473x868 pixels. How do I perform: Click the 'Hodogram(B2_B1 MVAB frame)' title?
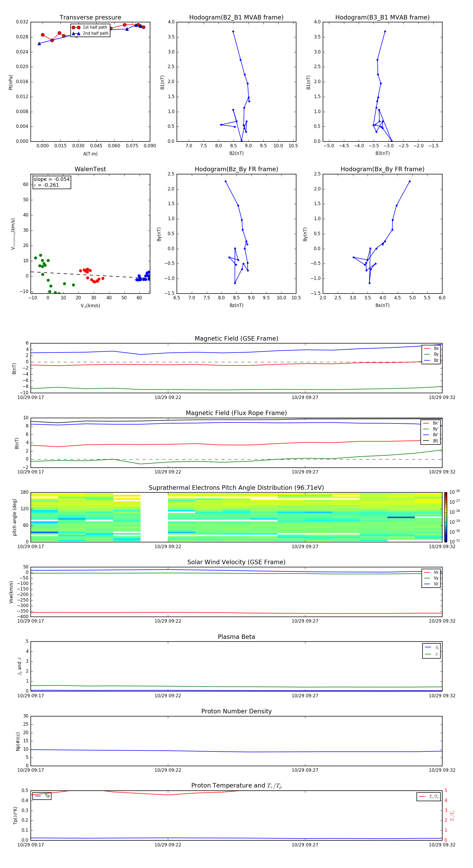coord(236,18)
